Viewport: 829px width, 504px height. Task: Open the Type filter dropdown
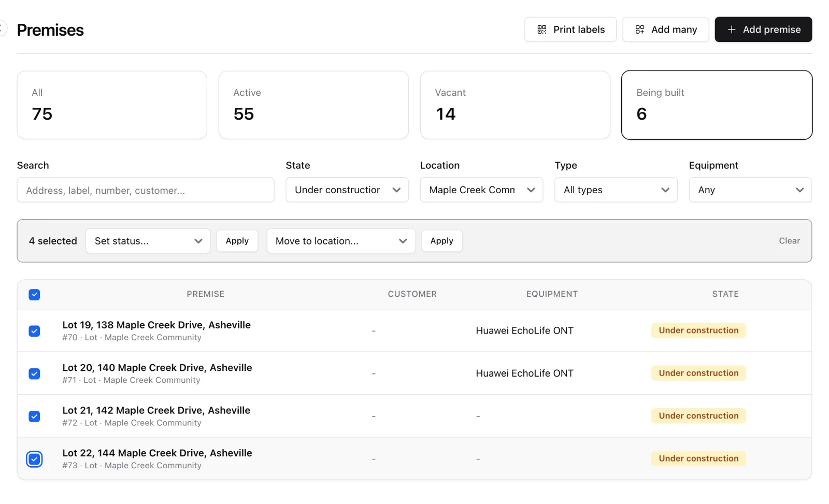coord(616,190)
